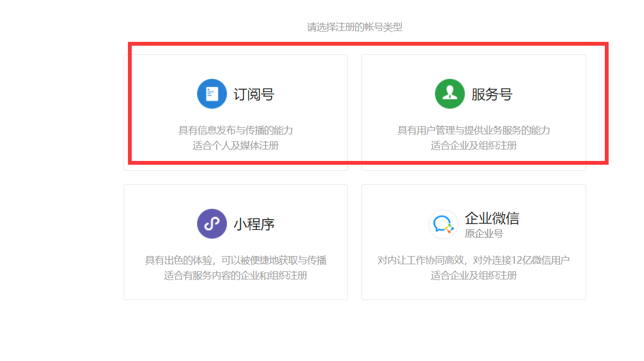Choose the 小程序 title text
This screenshot has height=361, width=644.
[x=254, y=225]
